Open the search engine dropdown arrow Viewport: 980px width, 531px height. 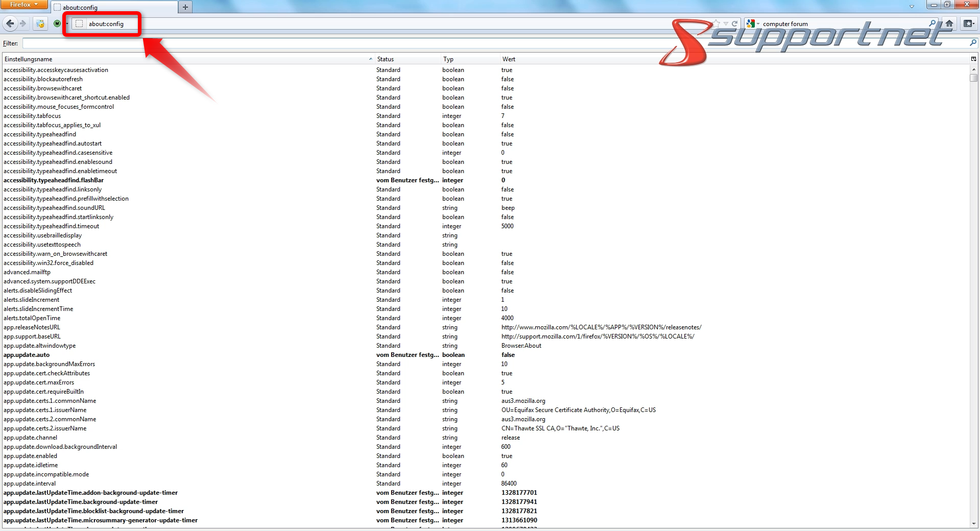click(758, 23)
